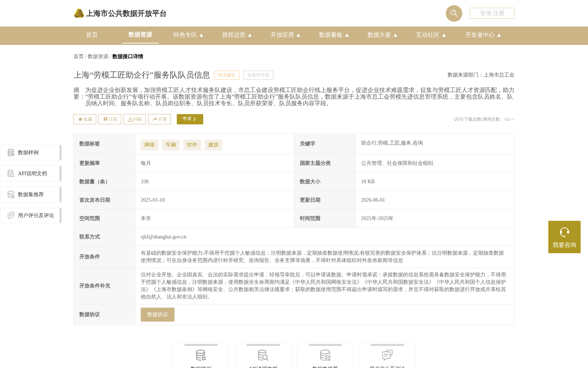The height and width of the screenshot is (368, 588).
Task: Click the 申请 apply button
Action: point(190,119)
